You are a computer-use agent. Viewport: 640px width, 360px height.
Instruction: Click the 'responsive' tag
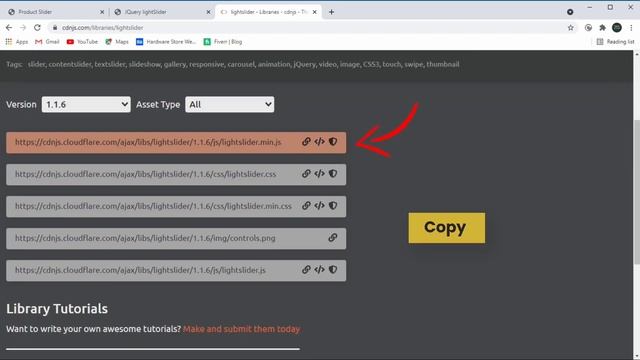(x=207, y=64)
